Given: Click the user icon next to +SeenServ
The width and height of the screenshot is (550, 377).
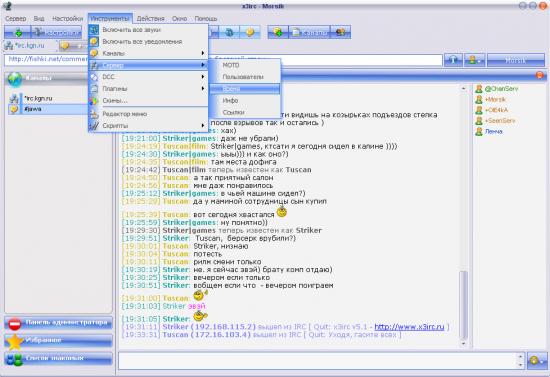Looking at the screenshot, I should tap(479, 121).
